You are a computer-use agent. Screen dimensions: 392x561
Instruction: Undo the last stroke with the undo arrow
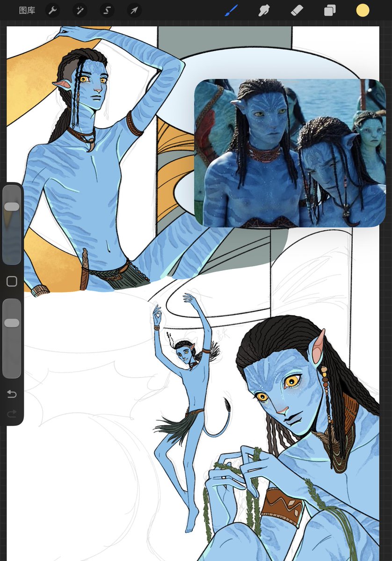click(x=12, y=394)
